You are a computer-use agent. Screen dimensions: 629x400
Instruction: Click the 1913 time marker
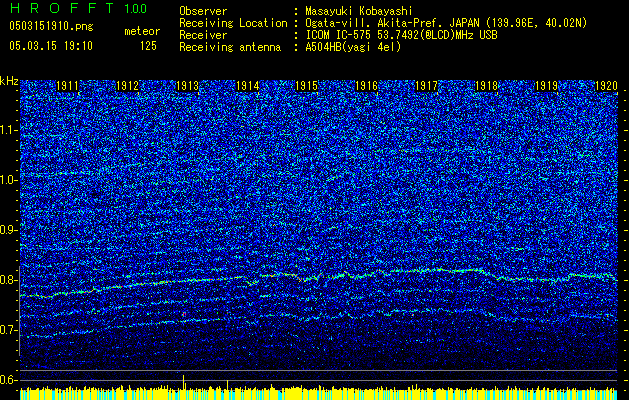(x=187, y=86)
